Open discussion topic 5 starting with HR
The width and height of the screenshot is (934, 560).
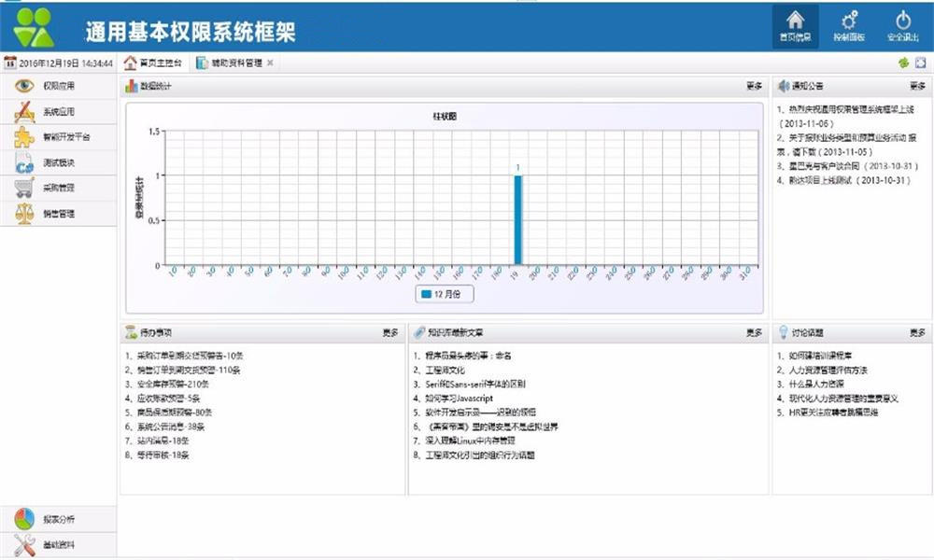tap(828, 413)
